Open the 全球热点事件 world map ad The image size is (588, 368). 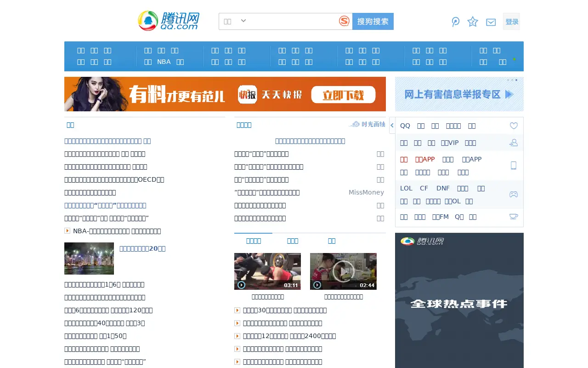[x=459, y=300]
